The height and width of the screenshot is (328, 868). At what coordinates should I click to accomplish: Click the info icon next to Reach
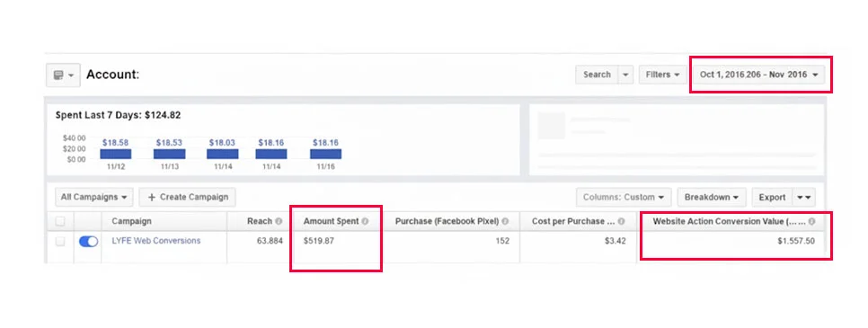[x=279, y=221]
